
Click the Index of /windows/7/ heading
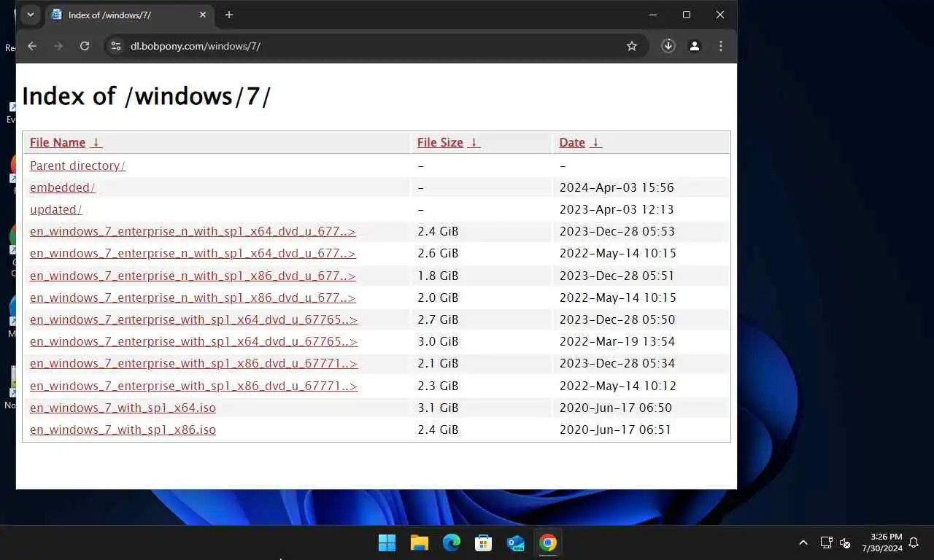tap(147, 96)
